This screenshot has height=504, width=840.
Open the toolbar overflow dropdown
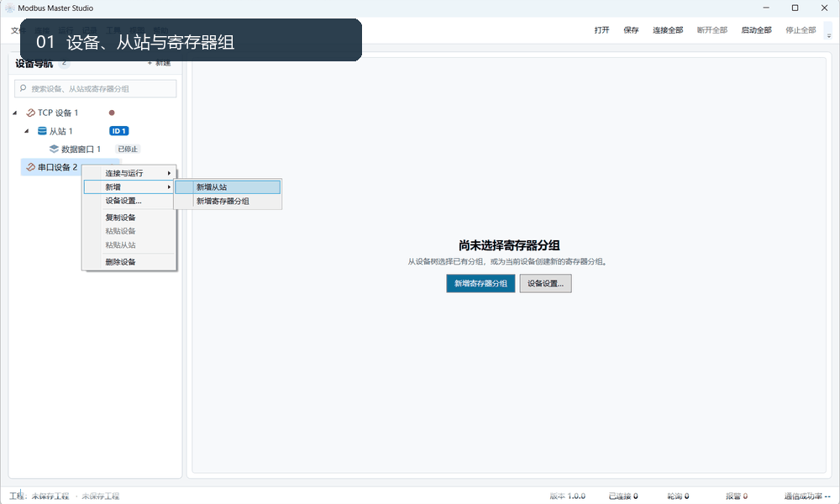coord(829,30)
